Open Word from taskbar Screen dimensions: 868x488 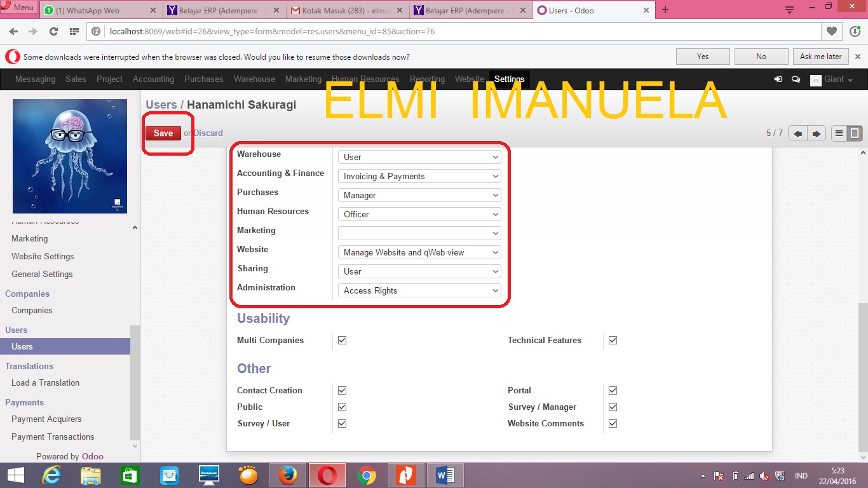pyautogui.click(x=445, y=475)
